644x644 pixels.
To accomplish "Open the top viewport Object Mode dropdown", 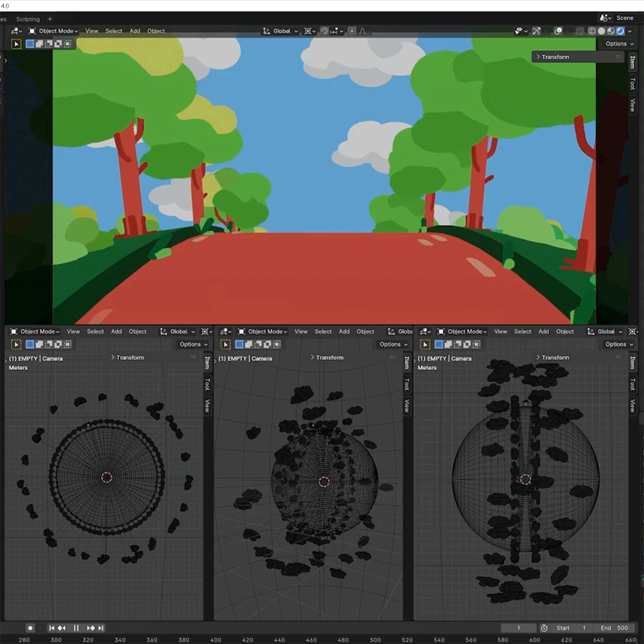I will click(x=54, y=31).
